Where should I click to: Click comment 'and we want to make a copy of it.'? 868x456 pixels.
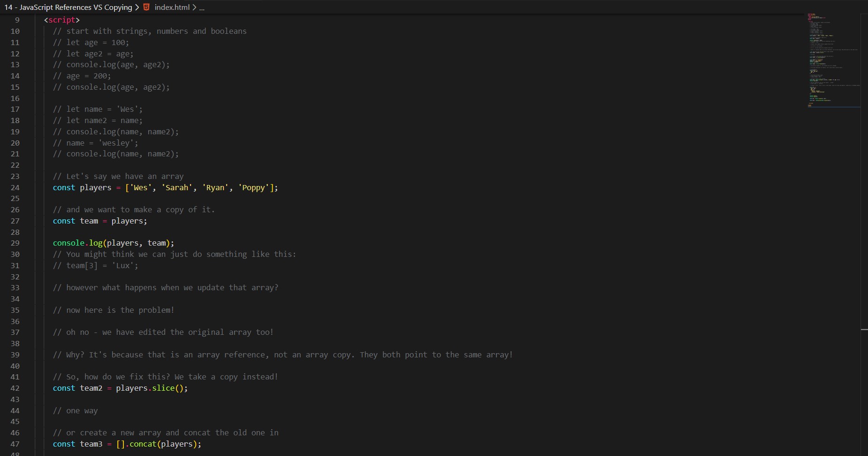click(134, 209)
